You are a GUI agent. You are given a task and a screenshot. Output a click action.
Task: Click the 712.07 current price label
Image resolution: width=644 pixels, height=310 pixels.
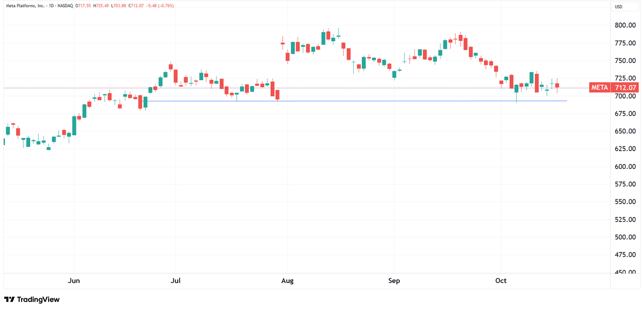coord(625,87)
